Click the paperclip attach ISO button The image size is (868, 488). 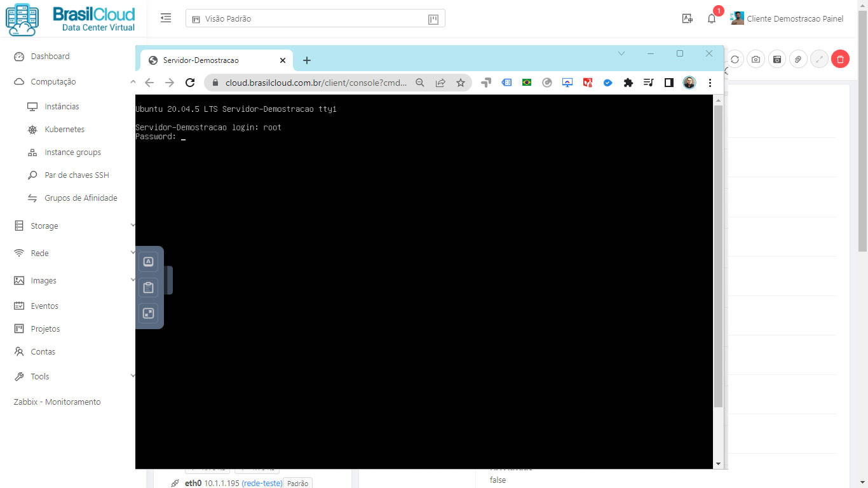[x=798, y=59]
